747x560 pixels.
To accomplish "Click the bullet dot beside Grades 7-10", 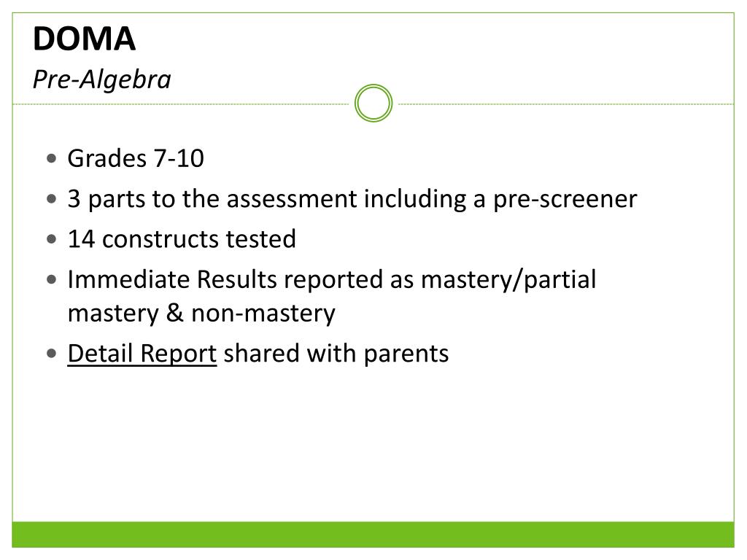I will (x=50, y=158).
